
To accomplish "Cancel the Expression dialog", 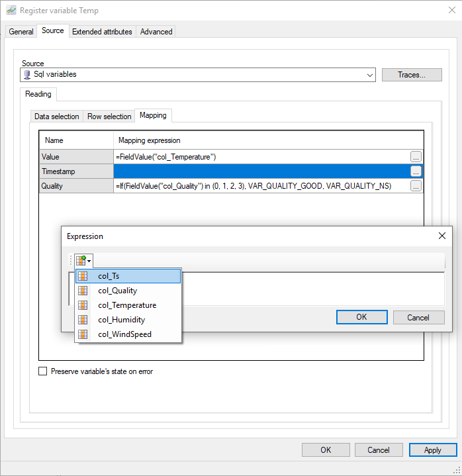I will [418, 317].
